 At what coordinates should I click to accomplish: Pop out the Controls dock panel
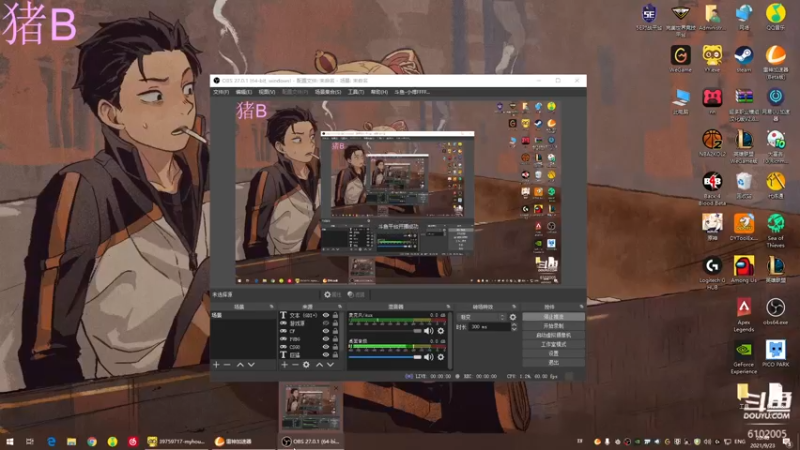click(581, 307)
